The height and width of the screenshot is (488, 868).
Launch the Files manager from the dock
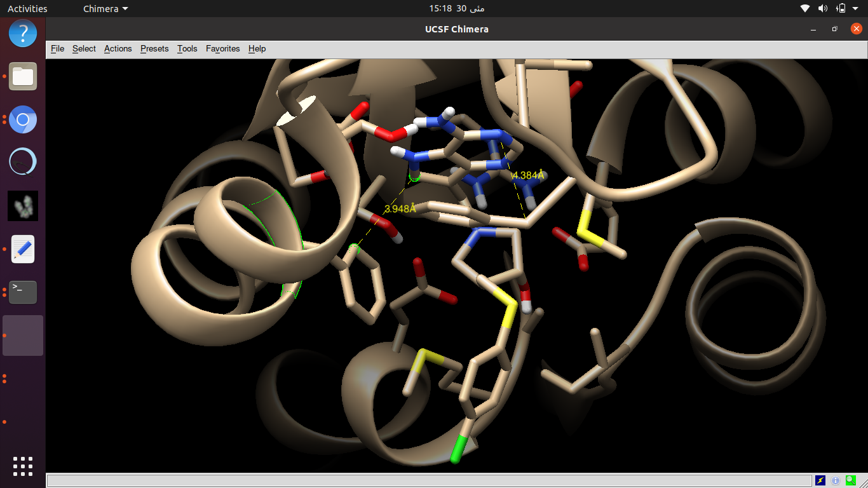23,76
